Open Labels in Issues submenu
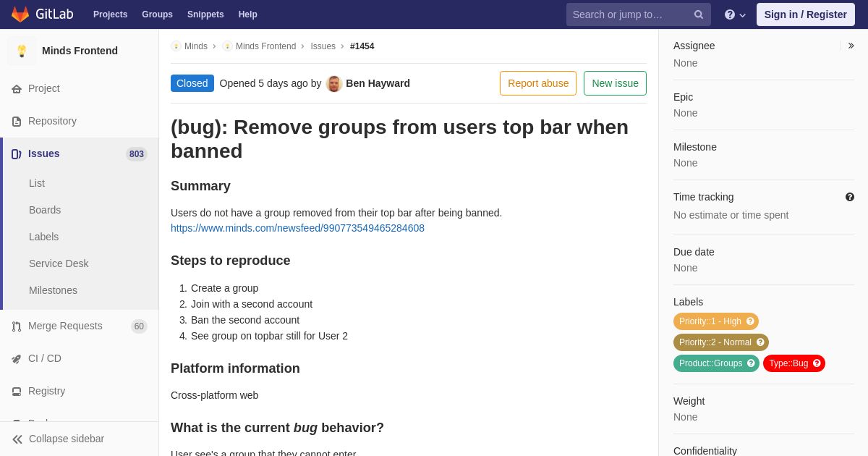868x456 pixels. pyautogui.click(x=43, y=237)
